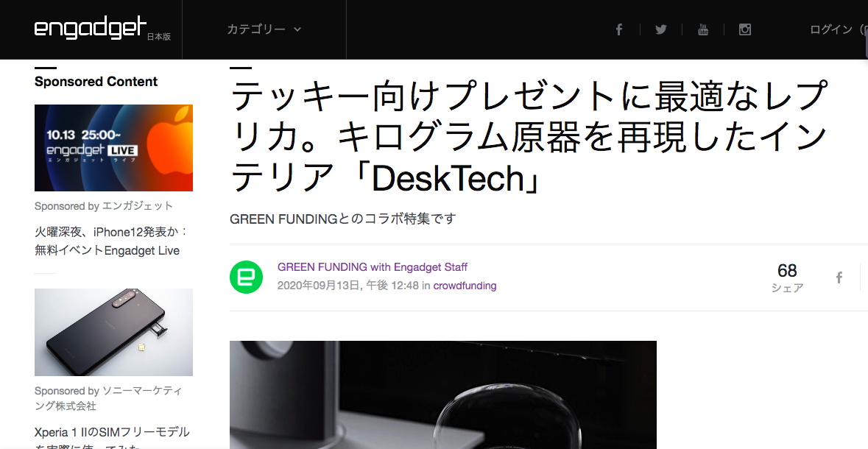This screenshot has width=868, height=449.
Task: Click the 68 シェア share counter
Action: 786,278
